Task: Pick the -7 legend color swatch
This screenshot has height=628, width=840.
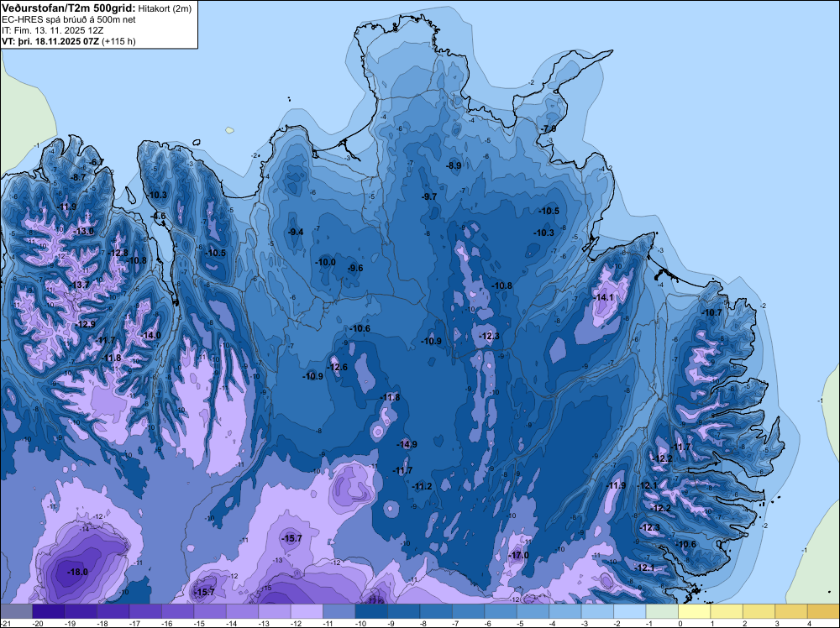Action: coord(468,611)
